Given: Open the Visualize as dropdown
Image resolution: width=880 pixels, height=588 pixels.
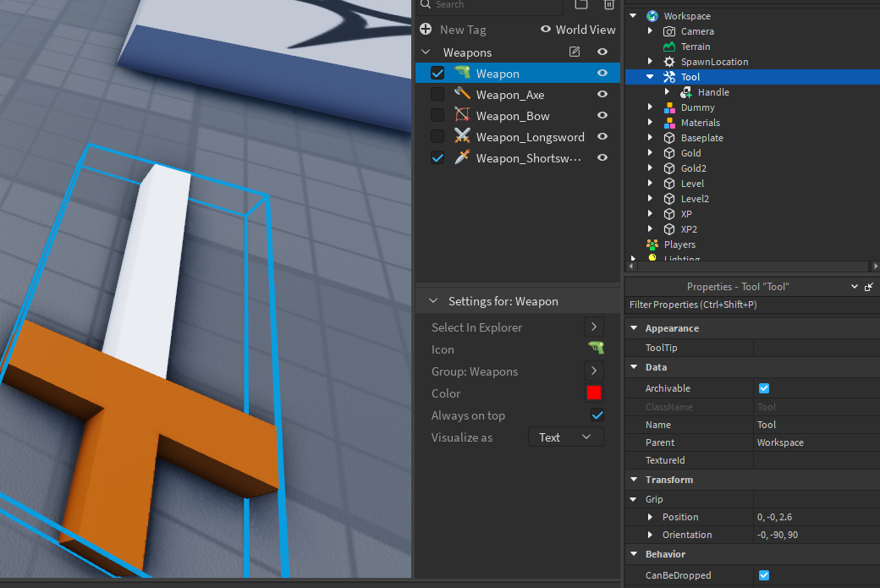Looking at the screenshot, I should pyautogui.click(x=566, y=437).
